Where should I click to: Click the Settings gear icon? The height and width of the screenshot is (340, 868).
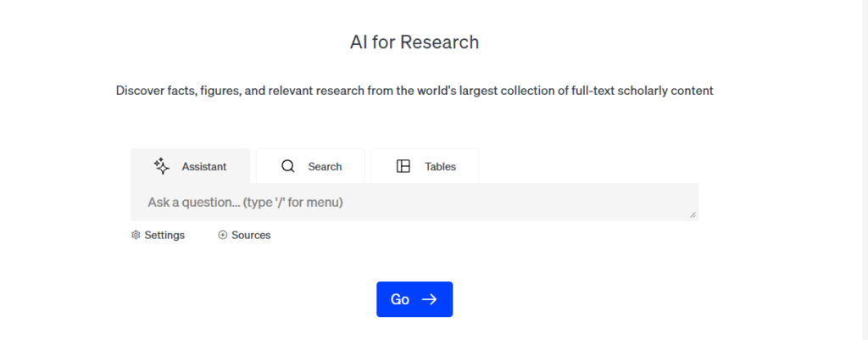(136, 235)
